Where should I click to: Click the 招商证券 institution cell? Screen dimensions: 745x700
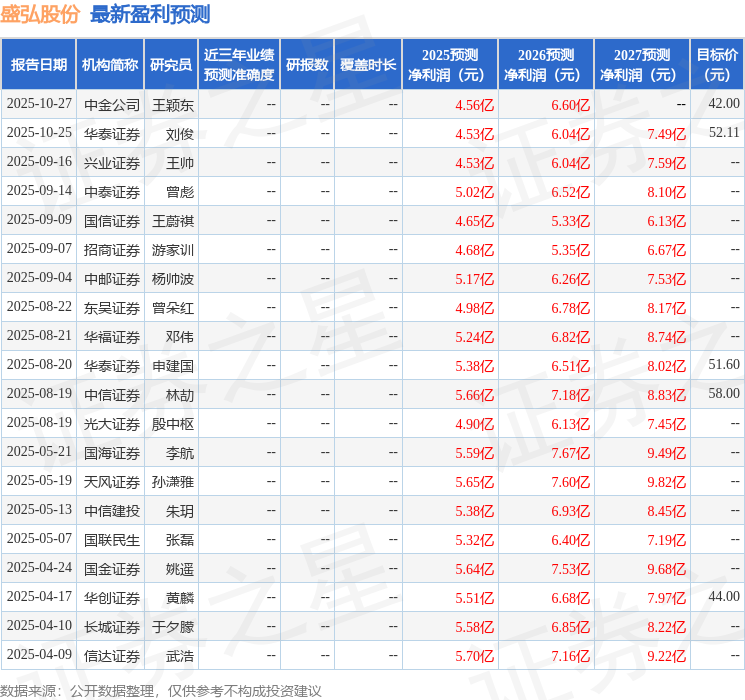click(112, 250)
